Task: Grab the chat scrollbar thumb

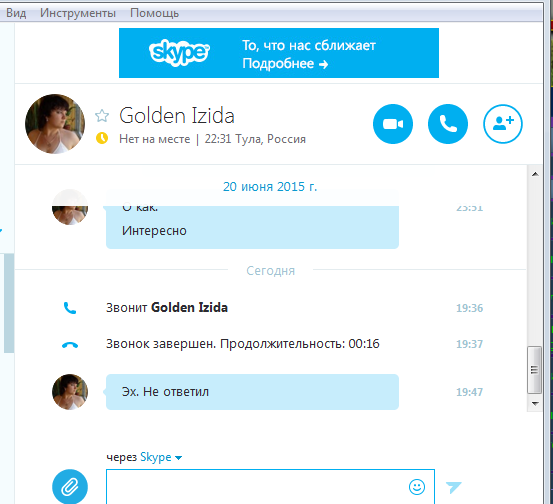Action: [x=534, y=370]
